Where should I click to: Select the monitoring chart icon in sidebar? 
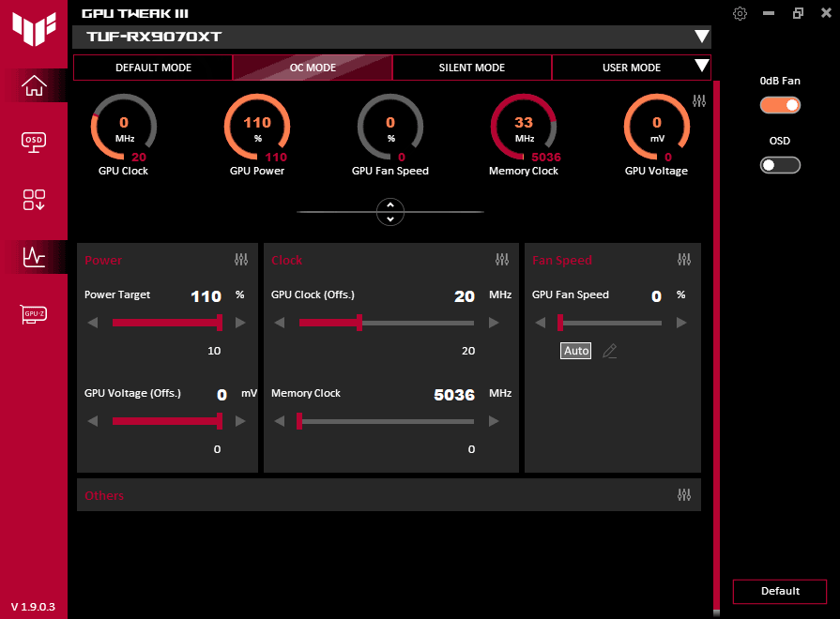[33, 257]
